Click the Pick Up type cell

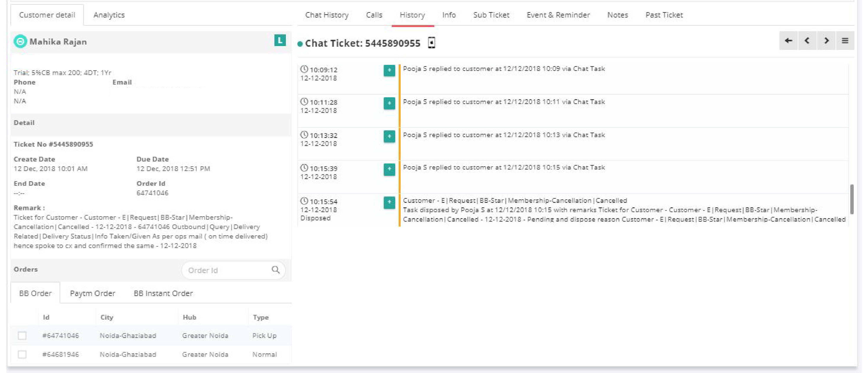(264, 336)
